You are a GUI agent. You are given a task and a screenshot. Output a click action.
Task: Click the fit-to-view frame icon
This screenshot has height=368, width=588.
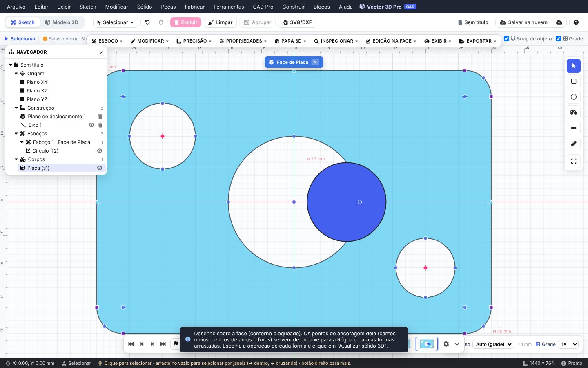pos(574,161)
